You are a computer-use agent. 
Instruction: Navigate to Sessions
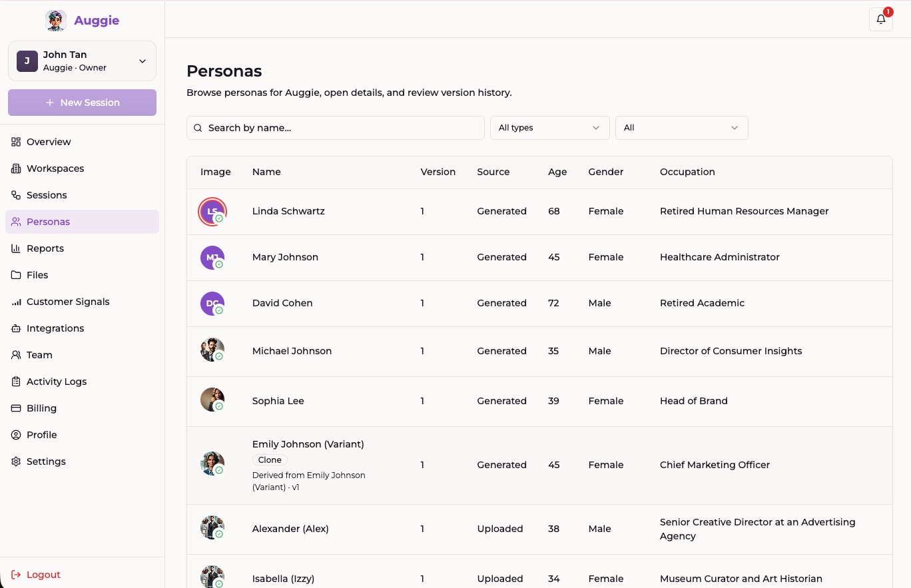82,195
